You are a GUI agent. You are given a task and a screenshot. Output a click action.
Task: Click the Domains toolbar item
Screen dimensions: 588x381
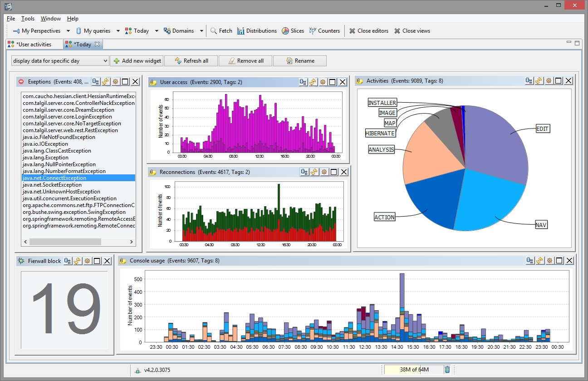pyautogui.click(x=179, y=31)
